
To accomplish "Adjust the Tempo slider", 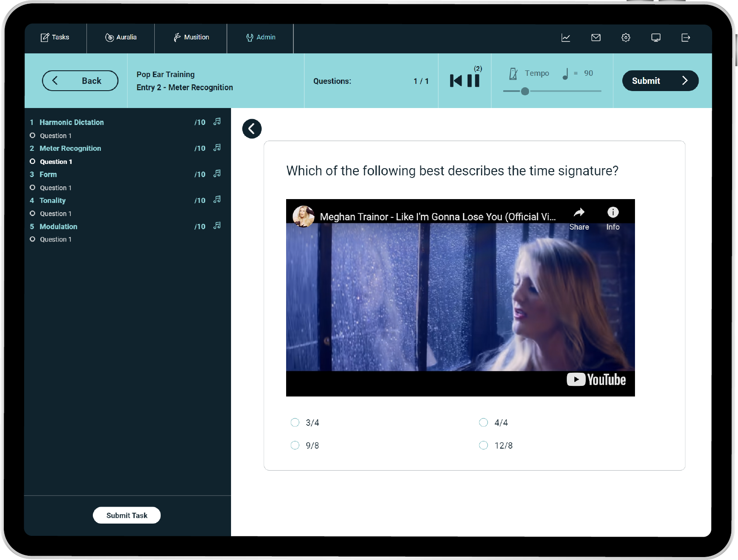I will 525,91.
